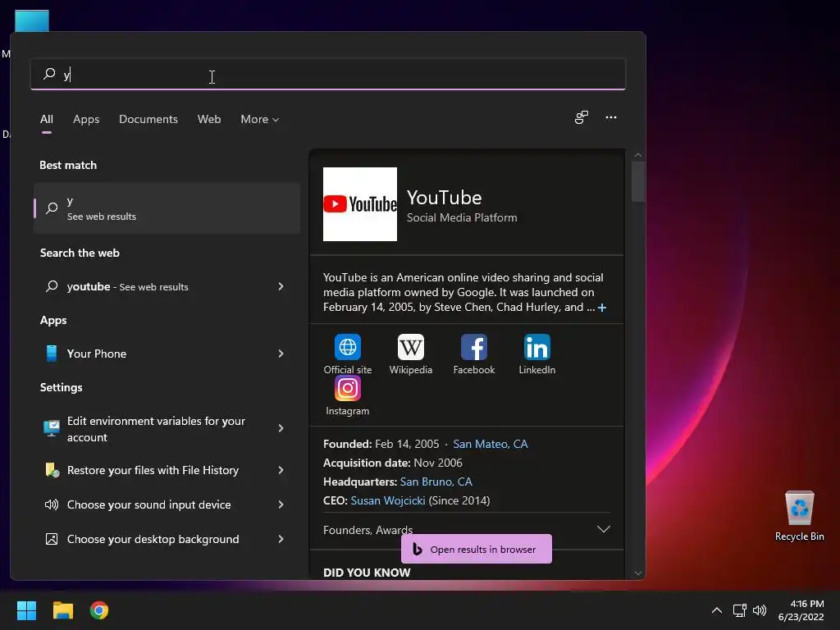The height and width of the screenshot is (630, 840).
Task: Expand Choose your desktop background chevron
Action: click(x=281, y=539)
